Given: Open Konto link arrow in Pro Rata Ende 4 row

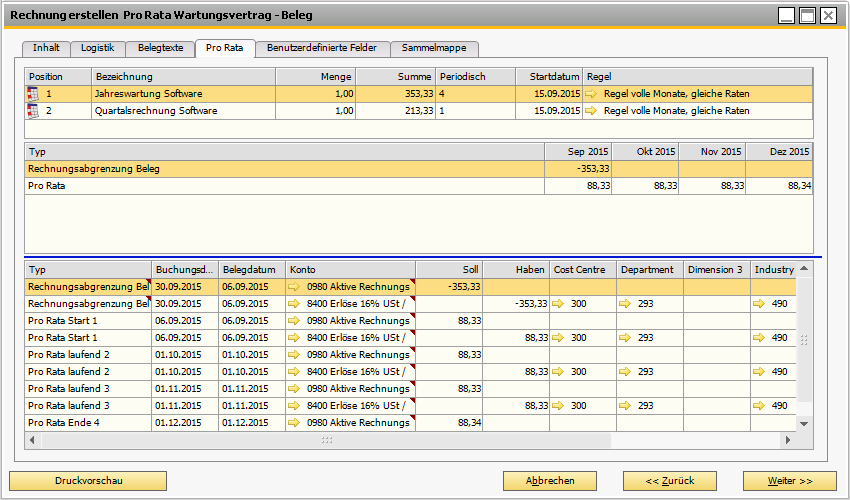Looking at the screenshot, I should pyautogui.click(x=295, y=423).
